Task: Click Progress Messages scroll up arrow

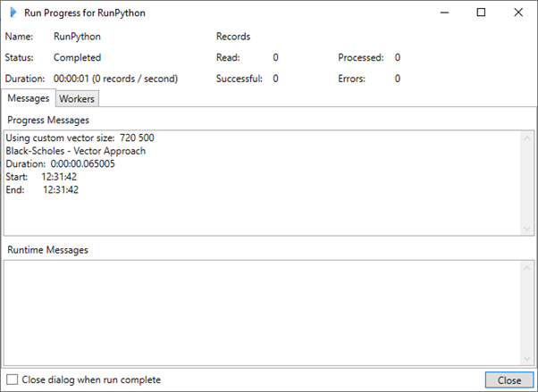Action: (x=527, y=138)
